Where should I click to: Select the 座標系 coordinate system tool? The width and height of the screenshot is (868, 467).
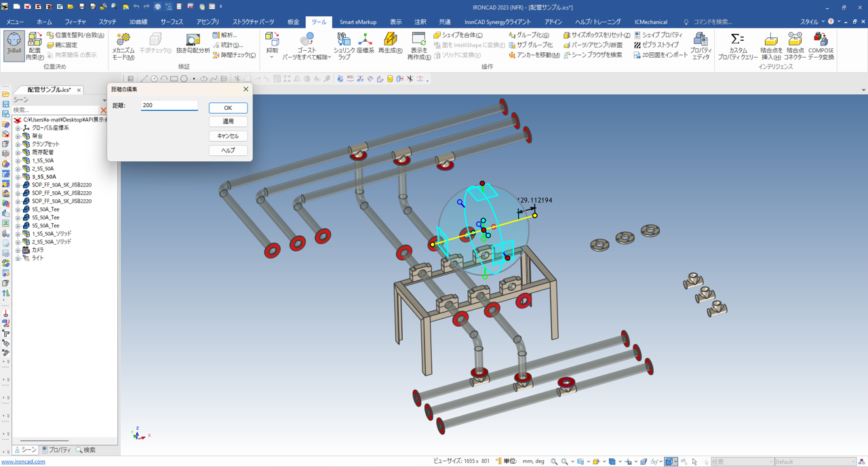[365, 43]
